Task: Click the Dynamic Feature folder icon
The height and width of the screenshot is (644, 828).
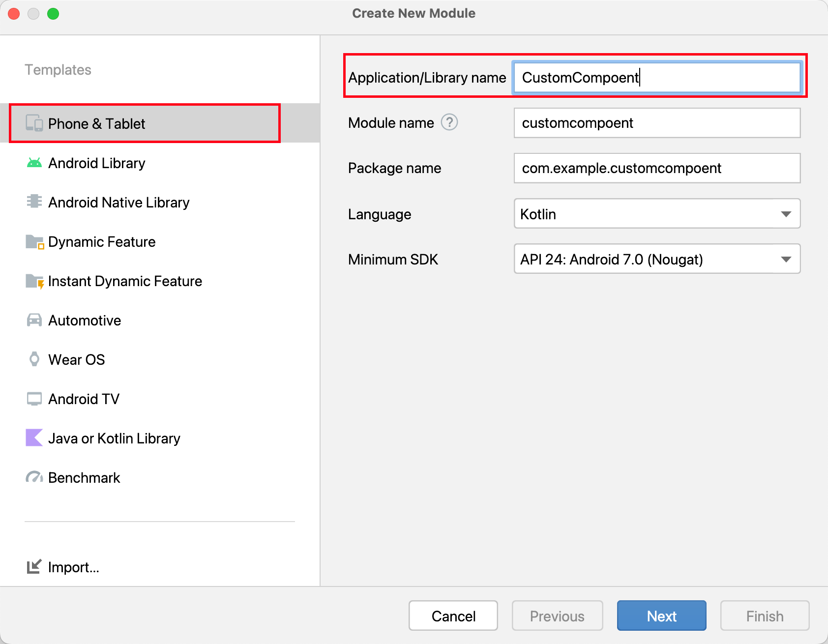Action: (x=34, y=241)
